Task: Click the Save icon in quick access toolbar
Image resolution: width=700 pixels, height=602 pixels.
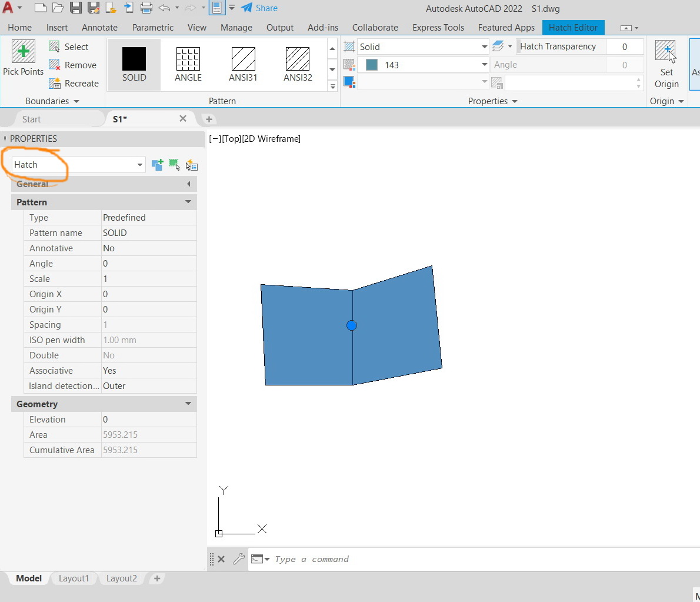Action: [x=75, y=8]
